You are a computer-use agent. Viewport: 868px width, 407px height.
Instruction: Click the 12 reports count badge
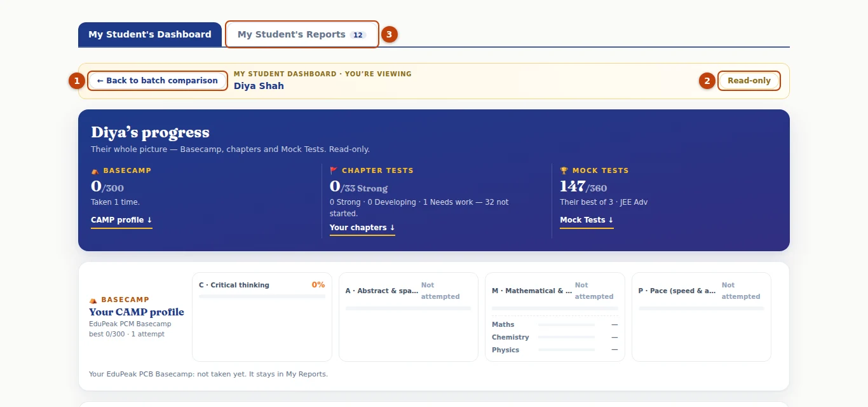pos(358,35)
